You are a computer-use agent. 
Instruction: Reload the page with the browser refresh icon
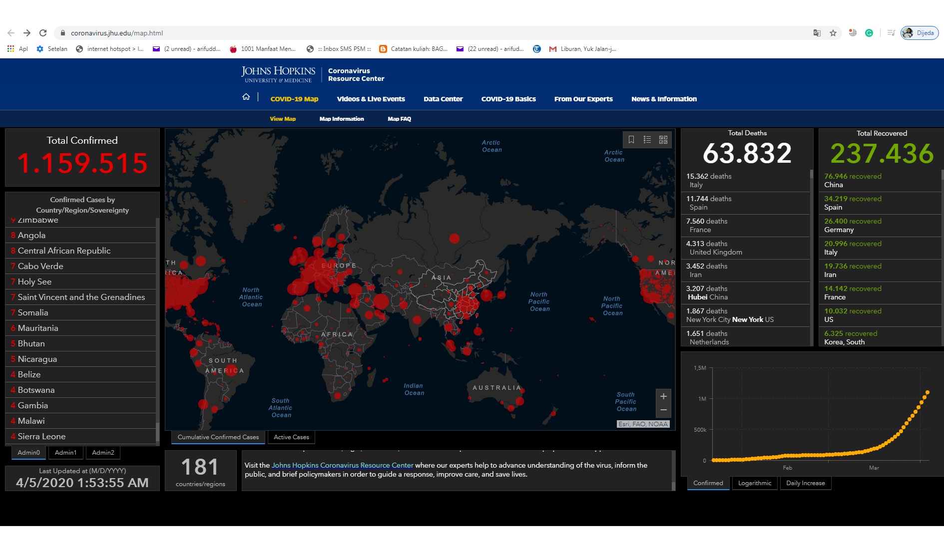(43, 33)
